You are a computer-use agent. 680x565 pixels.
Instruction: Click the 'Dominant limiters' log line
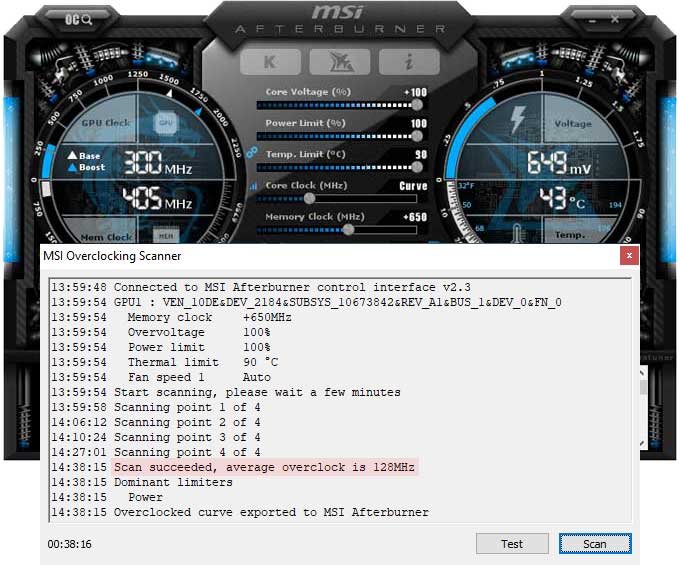tap(142, 482)
